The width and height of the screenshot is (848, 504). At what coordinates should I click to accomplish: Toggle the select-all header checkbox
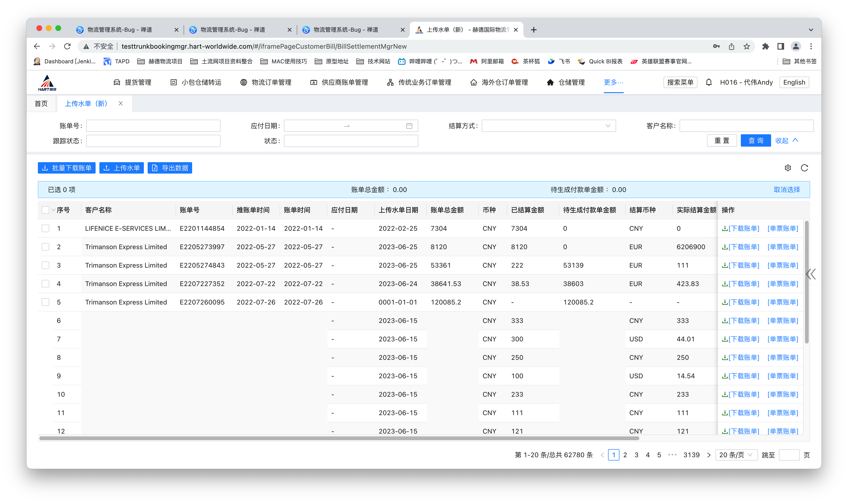coord(45,210)
